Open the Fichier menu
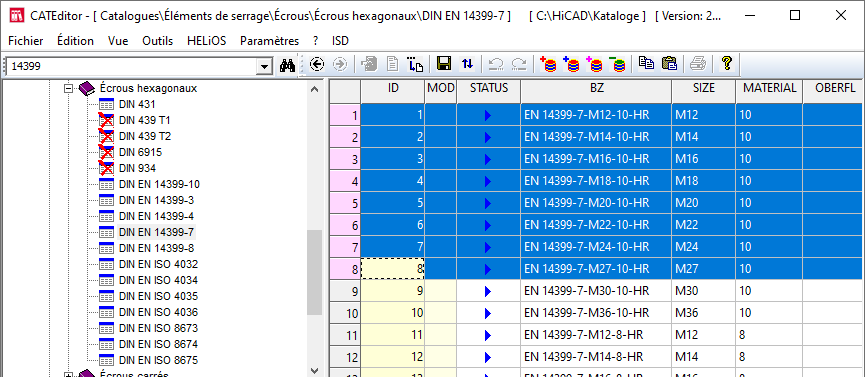865x377 pixels. (26, 41)
